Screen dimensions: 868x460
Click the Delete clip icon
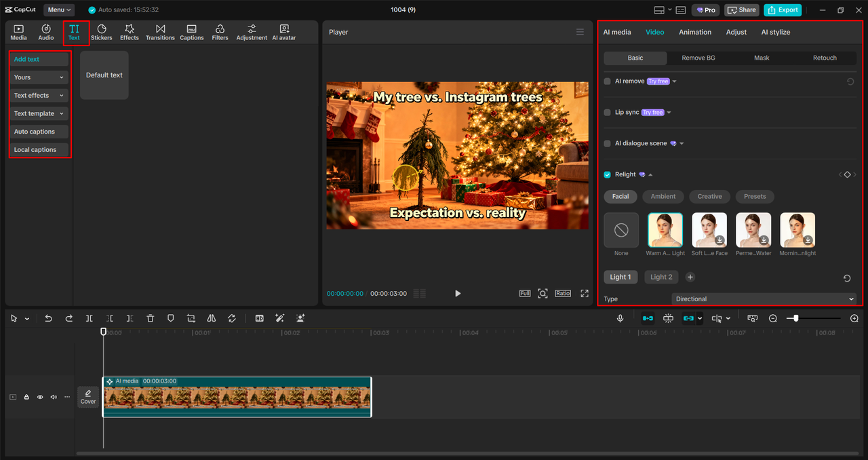coord(150,318)
